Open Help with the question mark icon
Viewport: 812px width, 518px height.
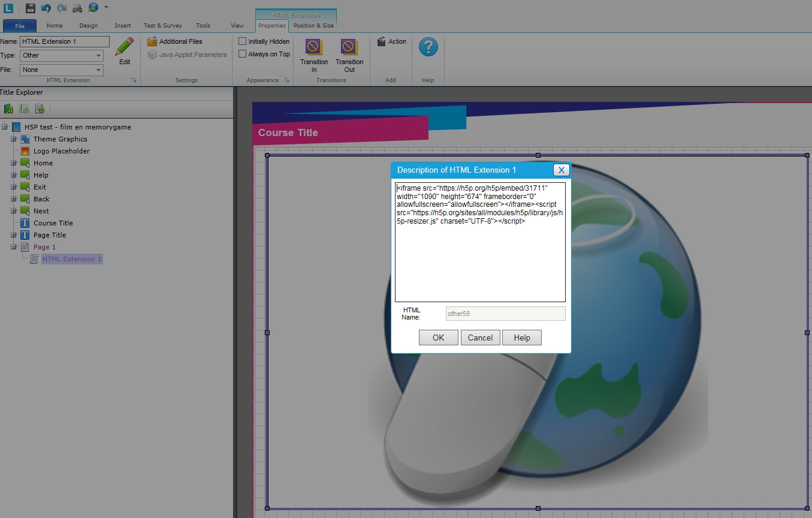(x=428, y=47)
